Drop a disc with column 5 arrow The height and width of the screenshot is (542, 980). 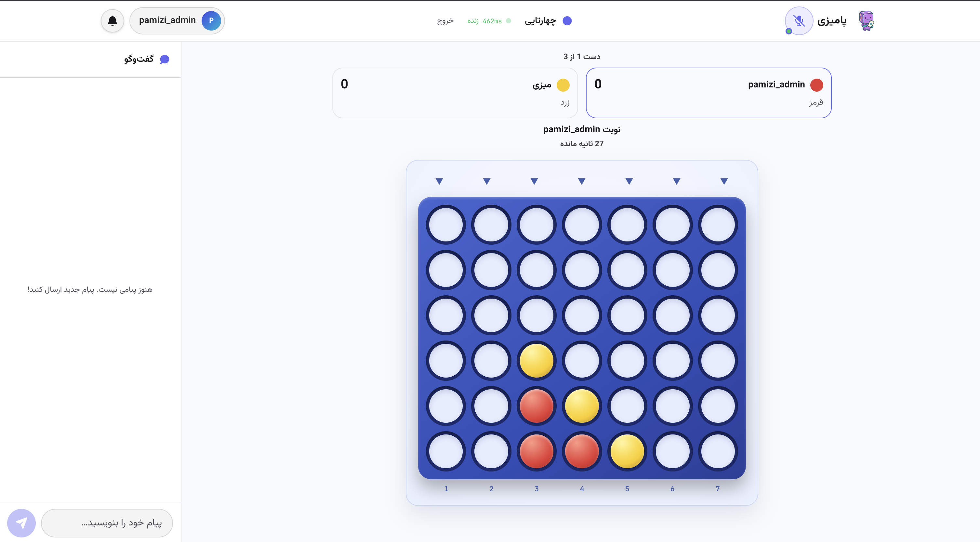coord(629,181)
